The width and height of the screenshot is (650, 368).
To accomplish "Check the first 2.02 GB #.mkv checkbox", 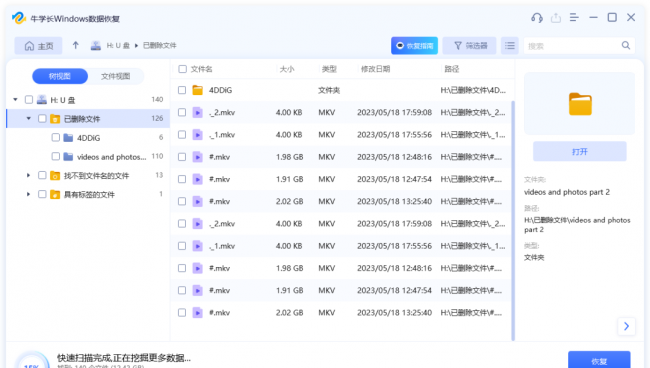I will point(182,201).
